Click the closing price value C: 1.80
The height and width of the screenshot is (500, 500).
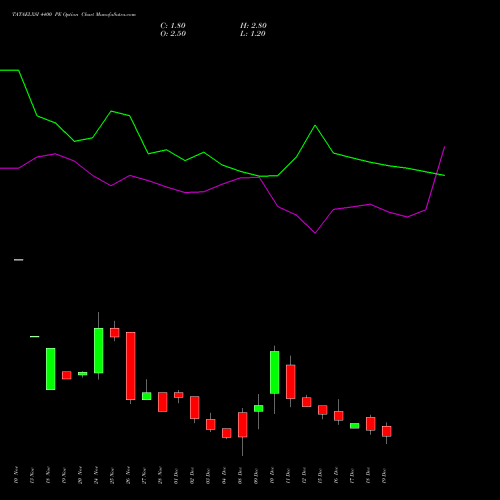pyautogui.click(x=173, y=26)
